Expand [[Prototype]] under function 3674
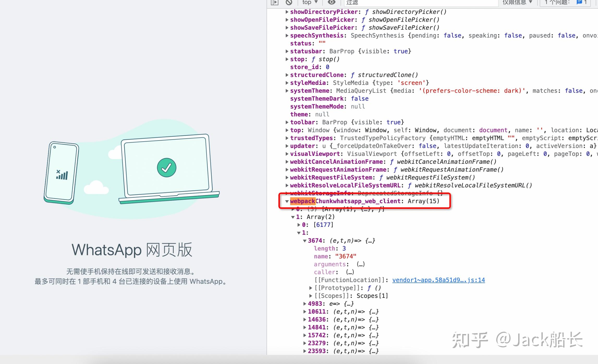This screenshot has width=598, height=364. (310, 288)
